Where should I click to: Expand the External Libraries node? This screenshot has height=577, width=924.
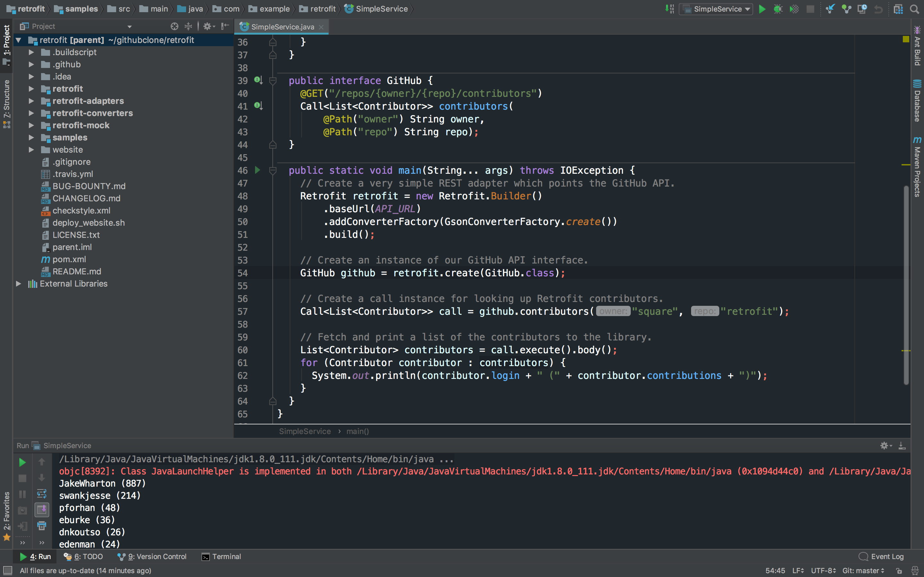coord(18,284)
